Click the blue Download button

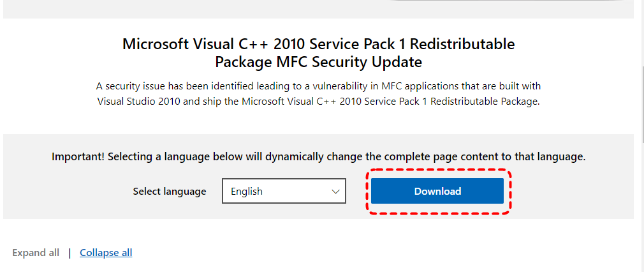click(437, 191)
